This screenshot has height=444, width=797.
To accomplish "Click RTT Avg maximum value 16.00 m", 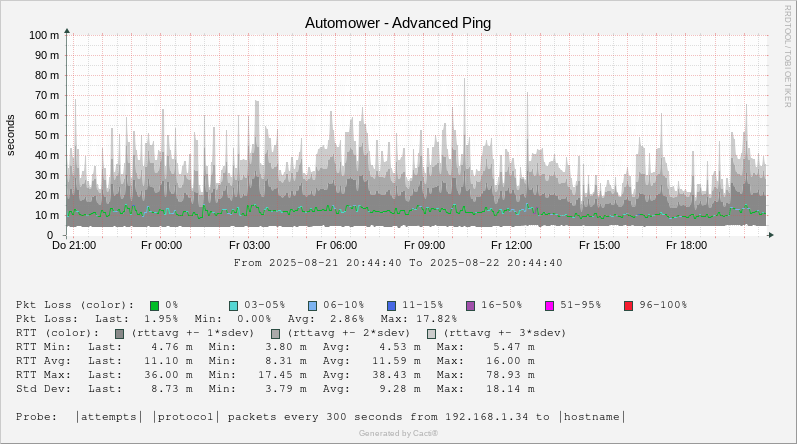I will (x=510, y=361).
